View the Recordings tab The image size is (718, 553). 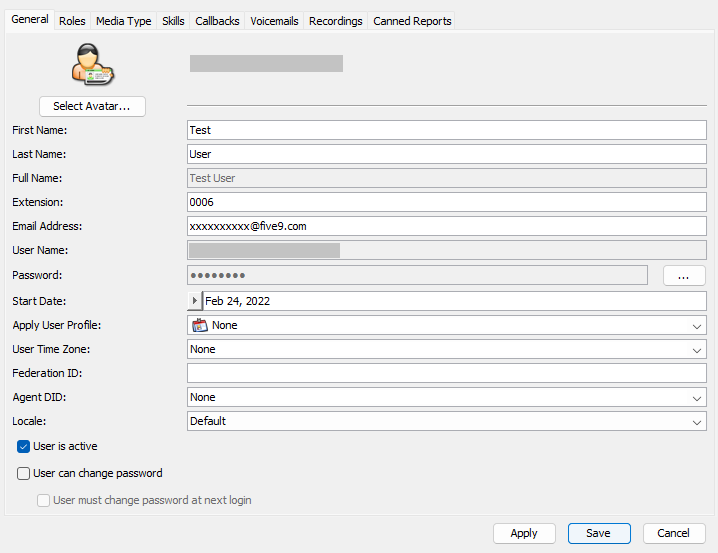[x=336, y=21]
